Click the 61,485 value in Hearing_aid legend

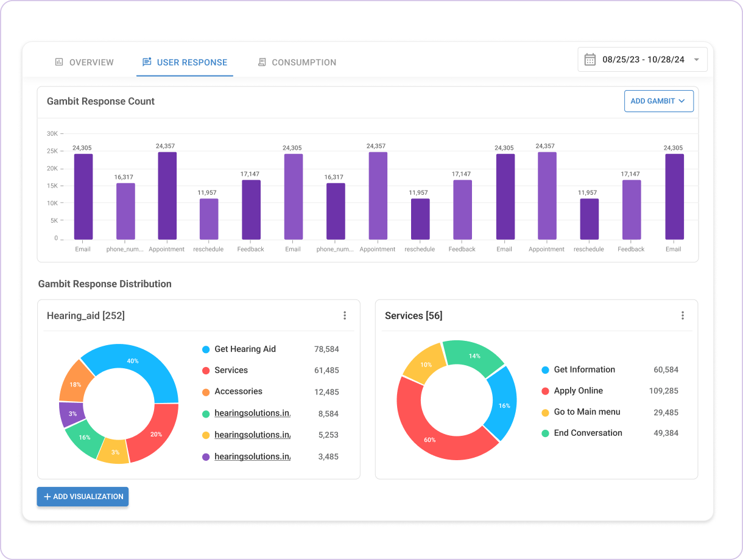pos(326,371)
